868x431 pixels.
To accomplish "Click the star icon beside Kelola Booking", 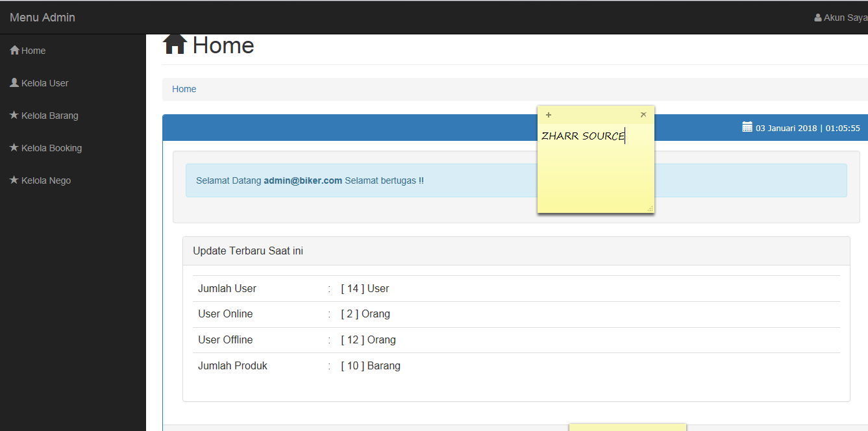I will [14, 147].
